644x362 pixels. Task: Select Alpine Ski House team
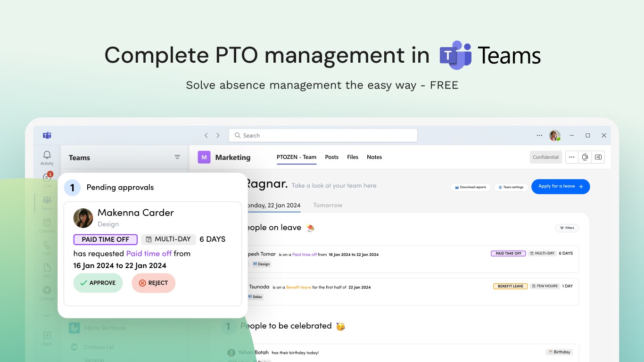(x=98, y=328)
